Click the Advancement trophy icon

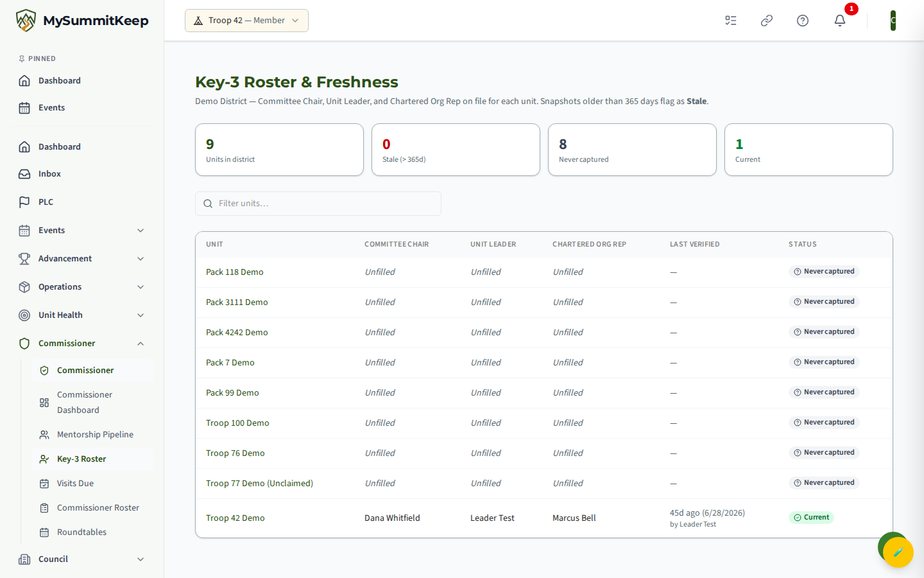click(24, 259)
